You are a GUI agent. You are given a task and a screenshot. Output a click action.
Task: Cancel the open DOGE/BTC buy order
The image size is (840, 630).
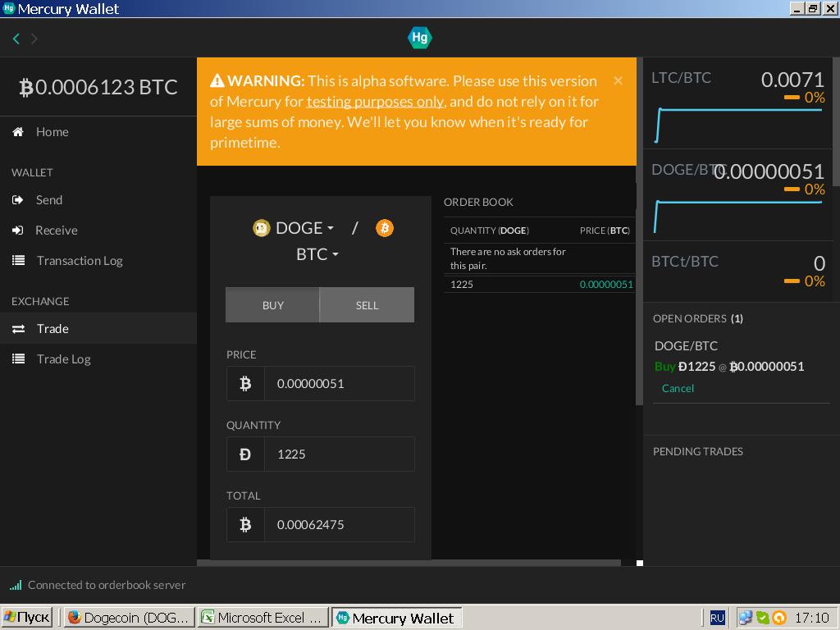678,388
